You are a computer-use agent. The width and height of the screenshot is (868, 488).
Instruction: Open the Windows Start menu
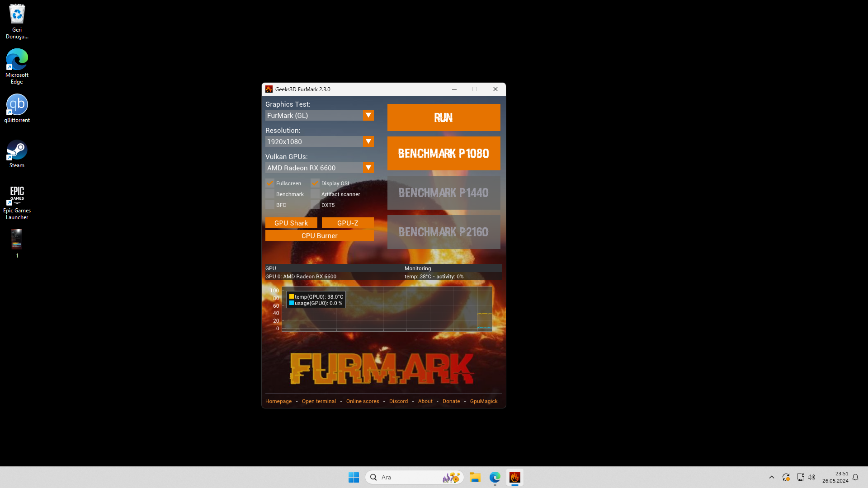click(x=354, y=477)
